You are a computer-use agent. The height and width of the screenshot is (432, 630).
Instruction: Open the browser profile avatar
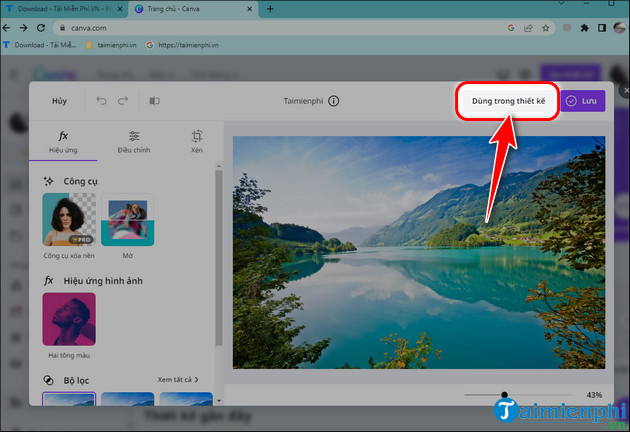click(620, 28)
